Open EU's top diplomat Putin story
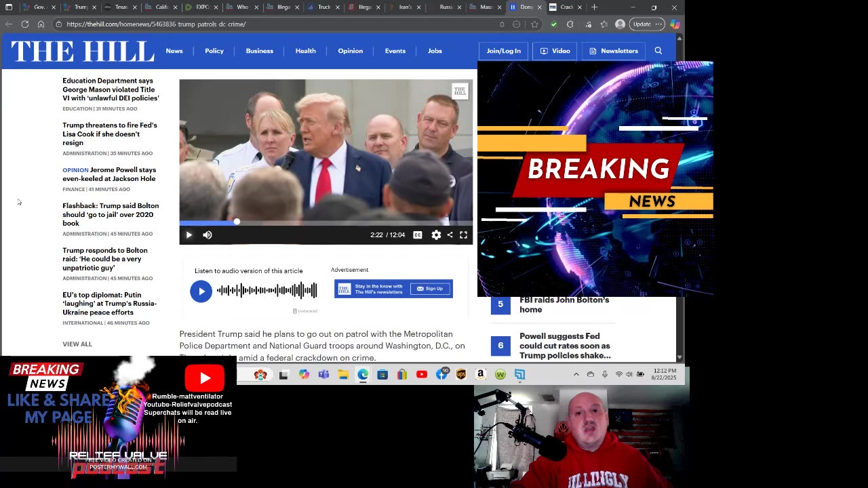The height and width of the screenshot is (488, 868). (x=109, y=304)
